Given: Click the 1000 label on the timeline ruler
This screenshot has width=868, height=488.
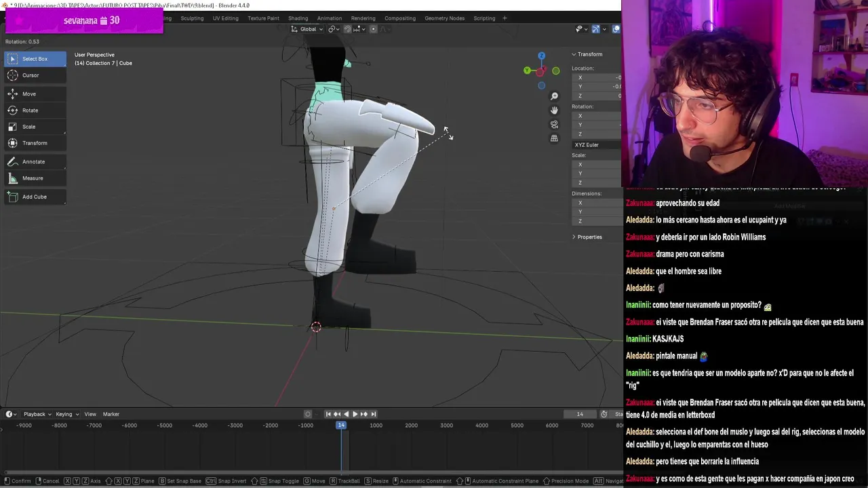Looking at the screenshot, I should click(x=376, y=426).
